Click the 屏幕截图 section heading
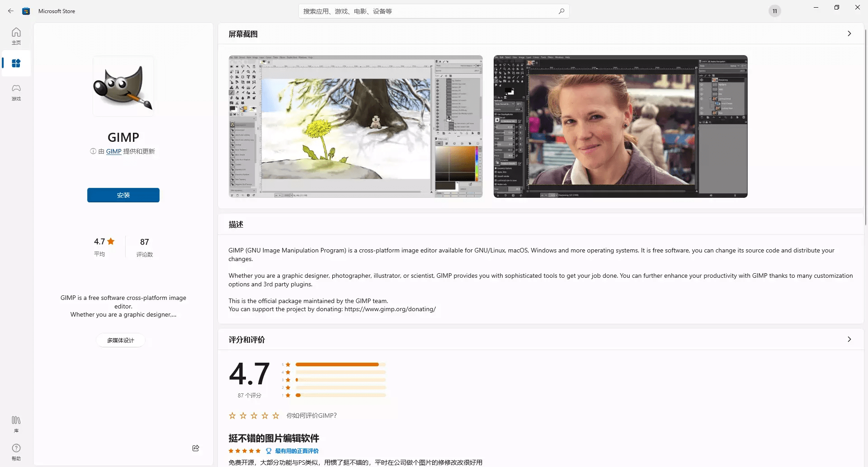The image size is (868, 467). point(243,34)
